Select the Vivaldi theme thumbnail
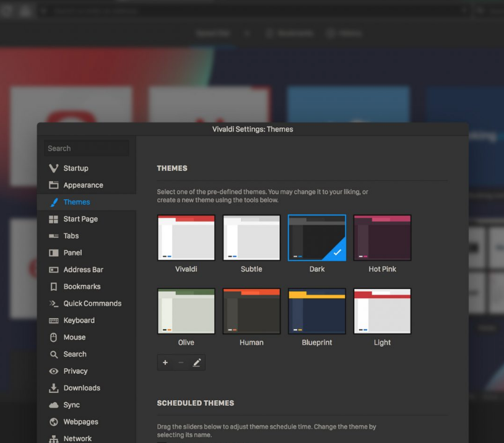The width and height of the screenshot is (504, 443). [x=186, y=238]
